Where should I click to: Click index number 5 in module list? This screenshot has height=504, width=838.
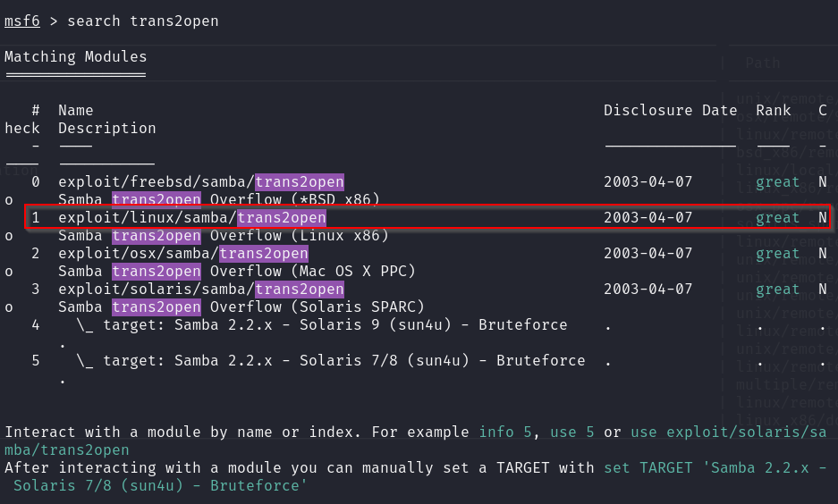(35, 361)
